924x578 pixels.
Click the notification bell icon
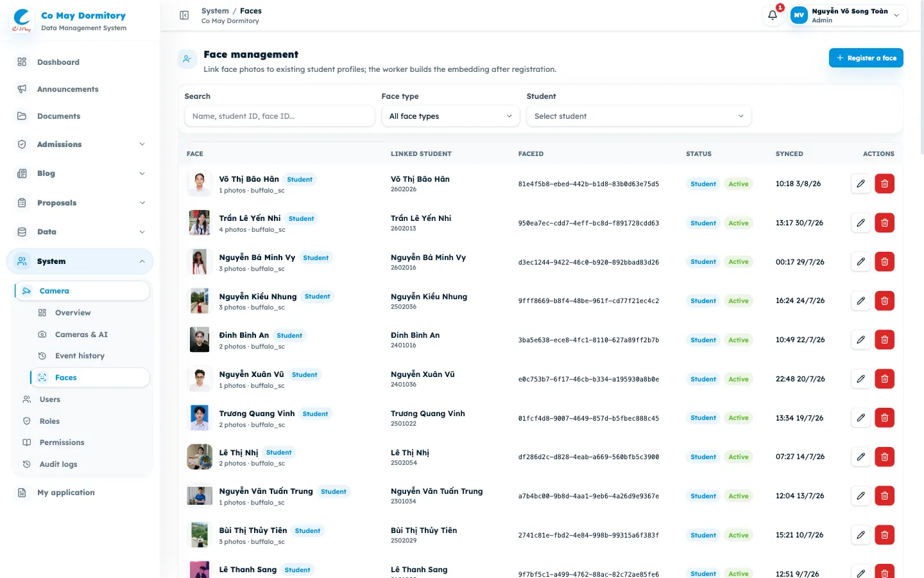[x=773, y=15]
